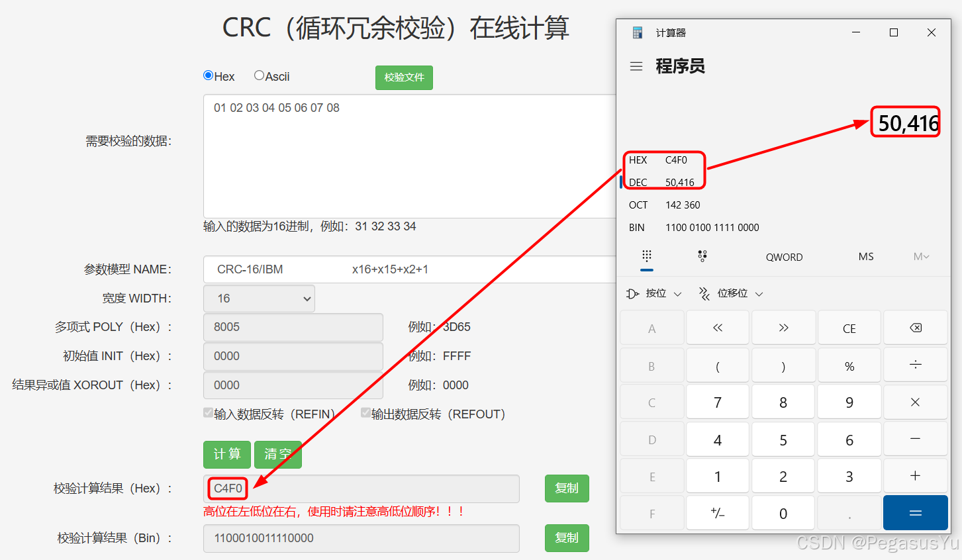
Task: Click the calculator app icon in title bar
Action: point(638,32)
